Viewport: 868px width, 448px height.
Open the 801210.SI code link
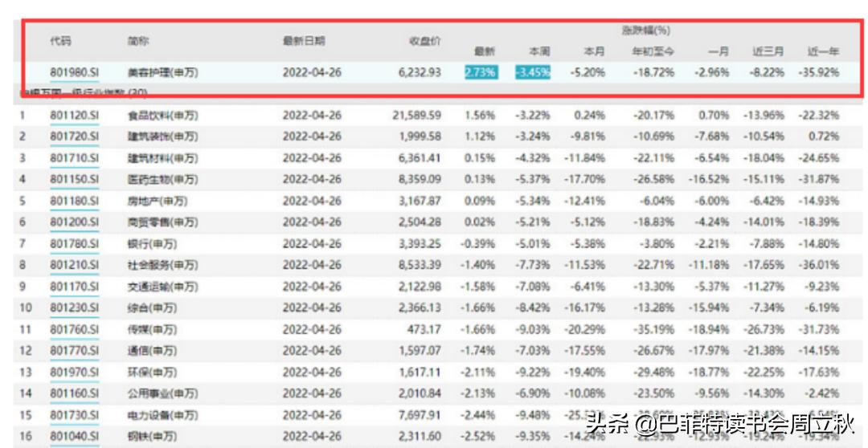74,265
